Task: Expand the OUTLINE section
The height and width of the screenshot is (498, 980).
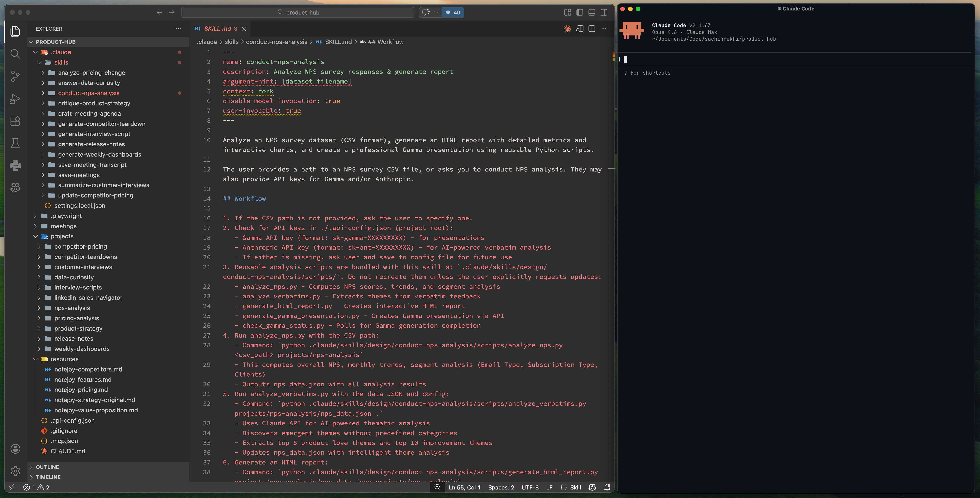Action: (47, 467)
